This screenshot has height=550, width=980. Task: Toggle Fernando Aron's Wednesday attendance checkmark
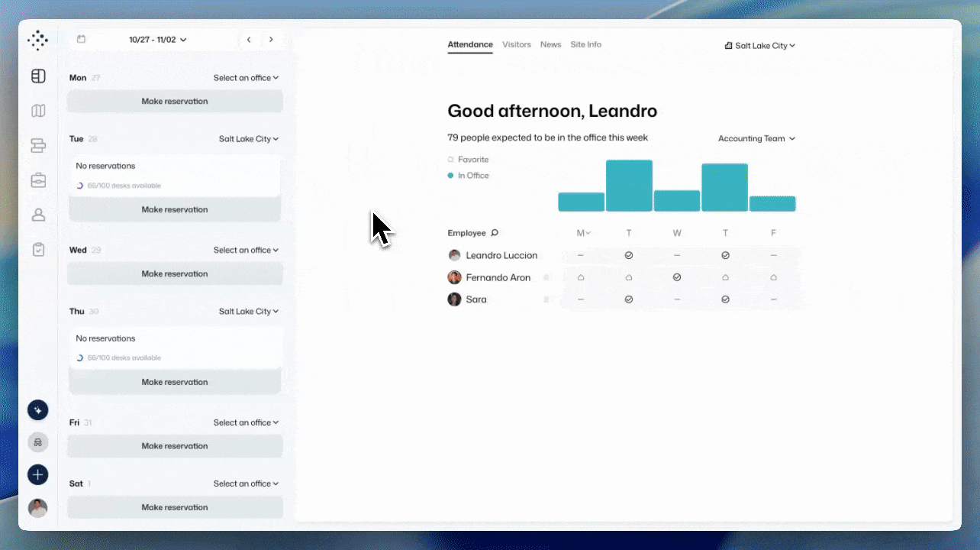coord(677,277)
